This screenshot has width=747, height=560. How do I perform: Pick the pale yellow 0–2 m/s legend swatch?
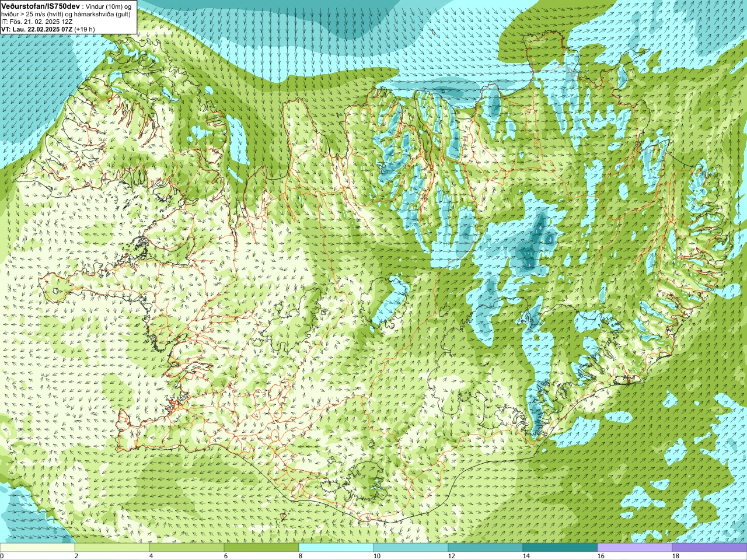click(37, 548)
